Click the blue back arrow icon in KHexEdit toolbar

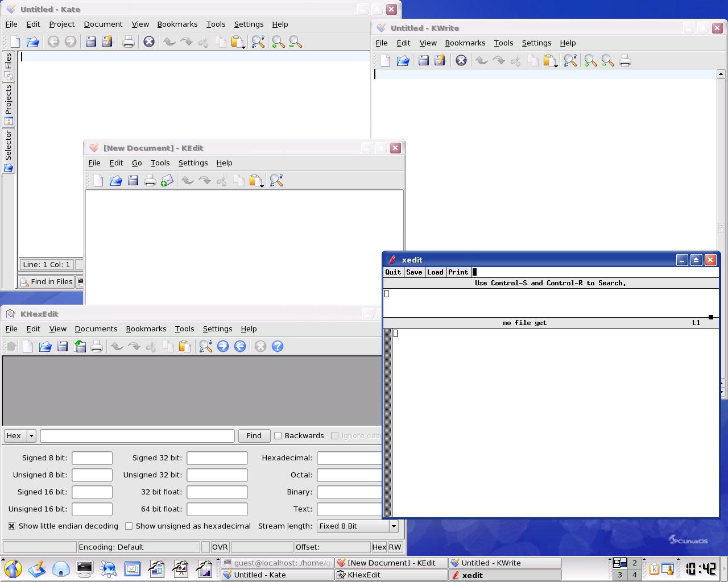click(x=240, y=346)
